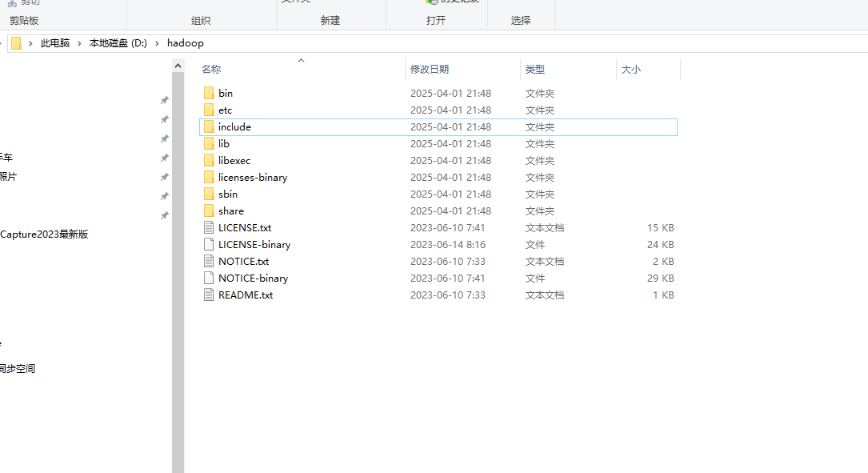Select the folder name share
This screenshot has height=473, width=868.
(x=231, y=210)
